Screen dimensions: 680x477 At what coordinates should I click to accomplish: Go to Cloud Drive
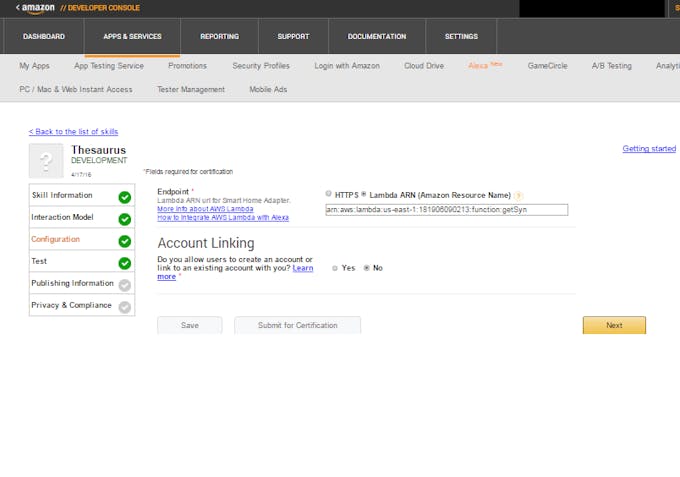pos(424,66)
